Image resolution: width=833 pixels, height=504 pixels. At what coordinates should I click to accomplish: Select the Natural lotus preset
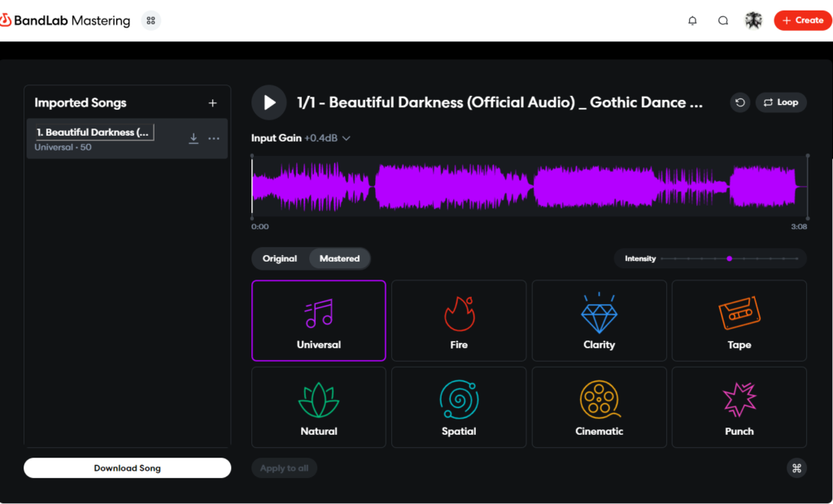click(x=319, y=407)
